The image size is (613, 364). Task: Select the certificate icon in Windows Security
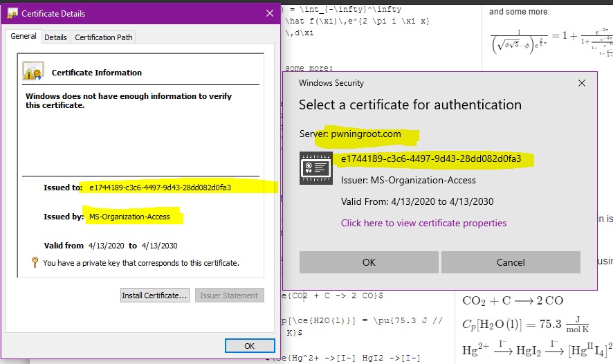pyautogui.click(x=316, y=168)
